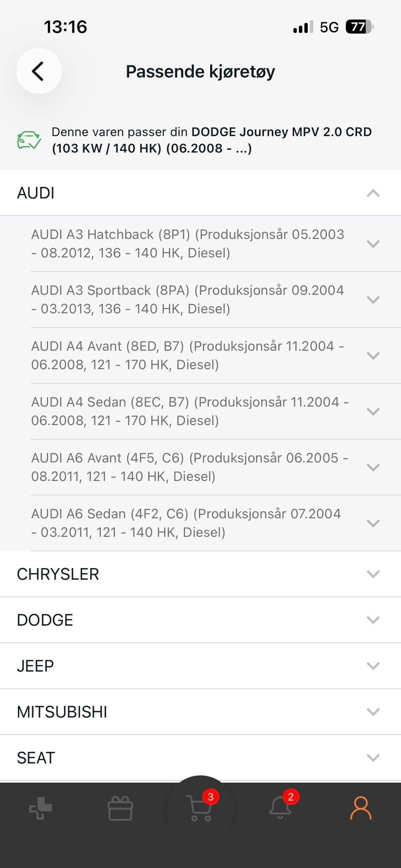Expand AUDI A3 Sportback (8PA) entry
Viewport: 401px width, 868px height.
click(x=216, y=299)
